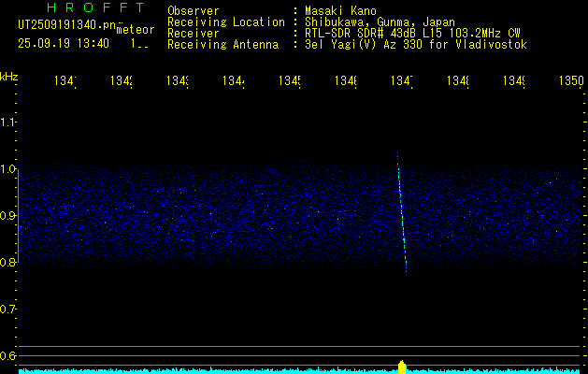Select the filename UT2509191340.png text

(65, 25)
